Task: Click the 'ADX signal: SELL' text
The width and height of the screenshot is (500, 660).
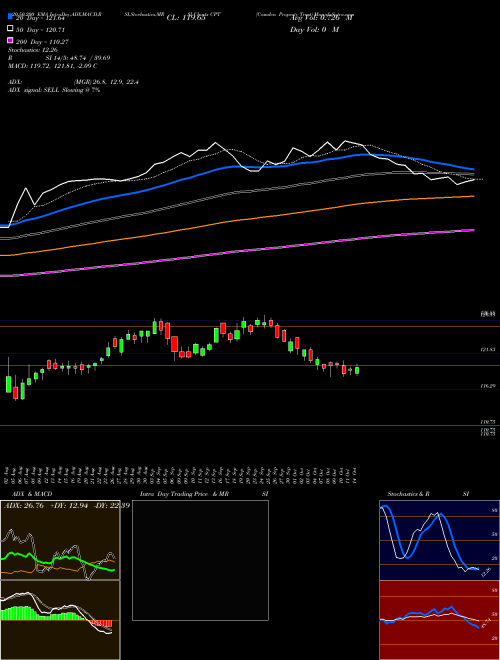Action: (54, 90)
